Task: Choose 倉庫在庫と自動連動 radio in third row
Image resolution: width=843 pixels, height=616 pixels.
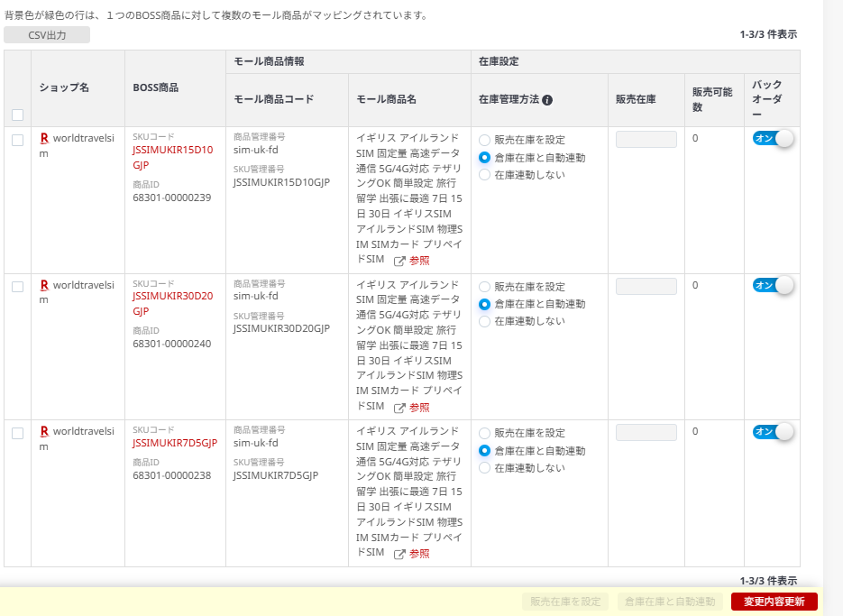Action: point(485,451)
